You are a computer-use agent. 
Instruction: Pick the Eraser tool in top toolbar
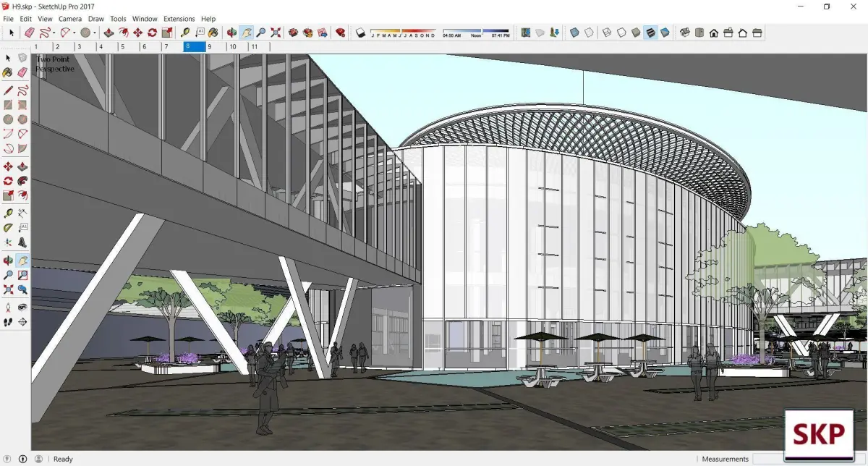click(x=29, y=33)
